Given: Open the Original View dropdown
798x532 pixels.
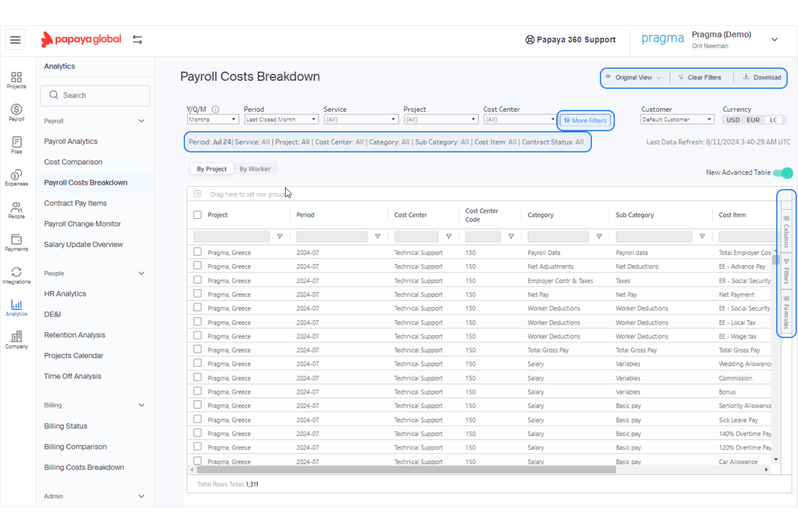Looking at the screenshot, I should pos(634,78).
